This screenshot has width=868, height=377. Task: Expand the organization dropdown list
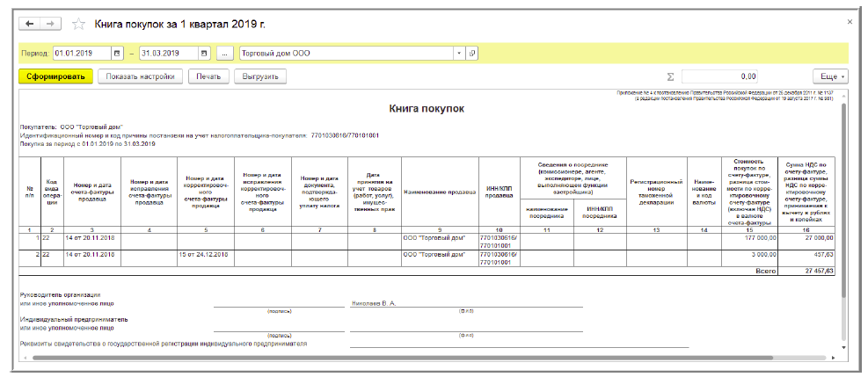[459, 54]
